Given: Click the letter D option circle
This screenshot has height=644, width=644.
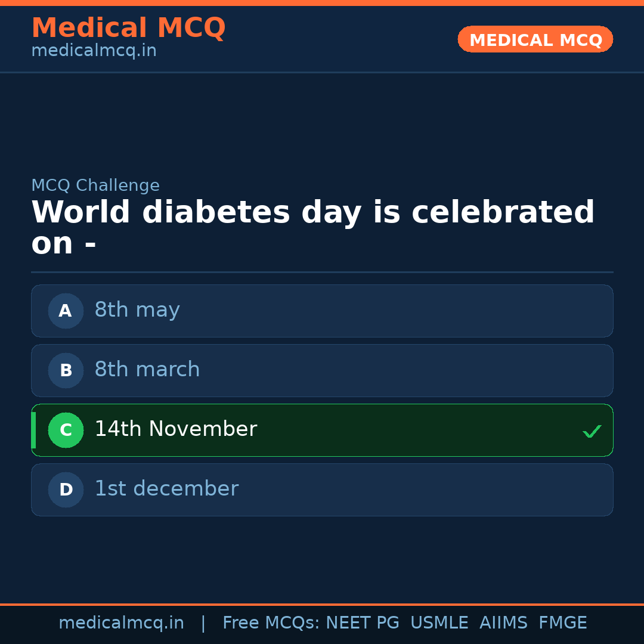Looking at the screenshot, I should 66,490.
